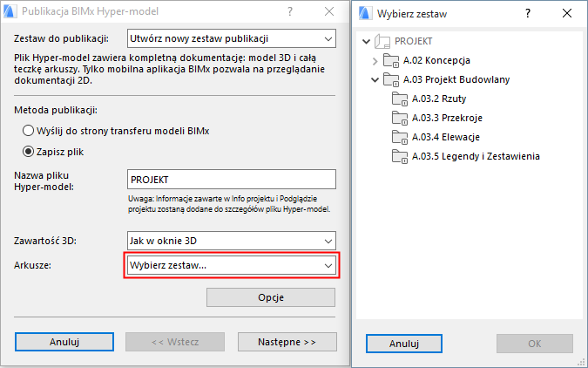Expand the A.02 Koncepcja folder
Viewport: 588px width, 368px height.
click(375, 61)
